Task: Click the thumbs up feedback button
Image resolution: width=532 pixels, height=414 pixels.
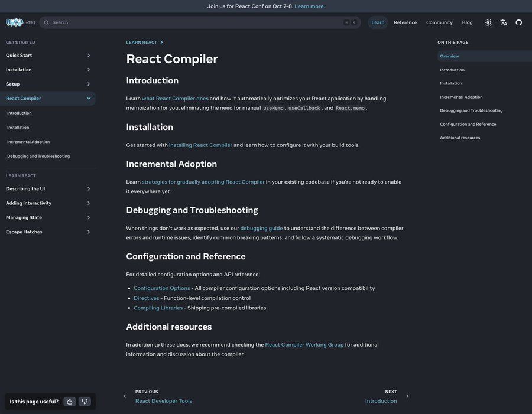Action: point(70,402)
